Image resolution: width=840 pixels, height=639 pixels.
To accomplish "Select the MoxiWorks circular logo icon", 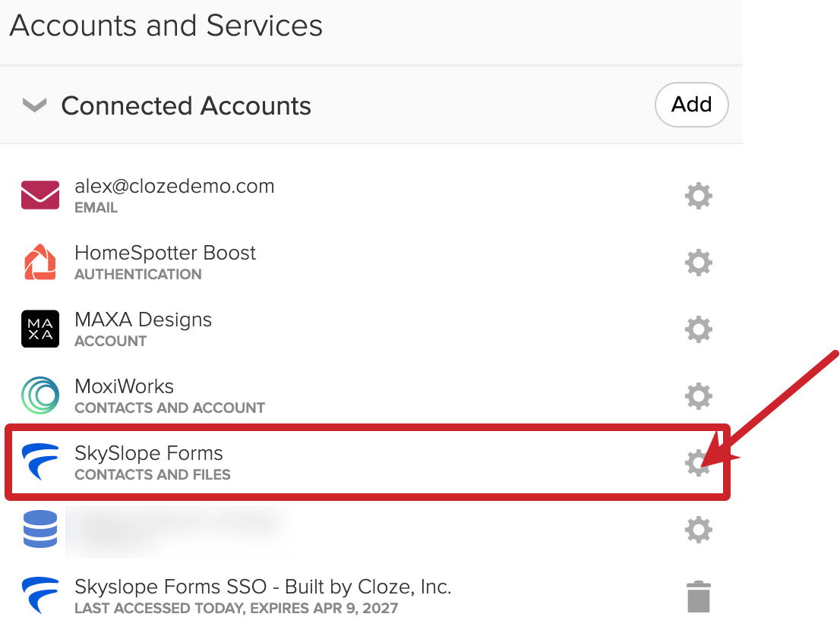I will tap(39, 395).
